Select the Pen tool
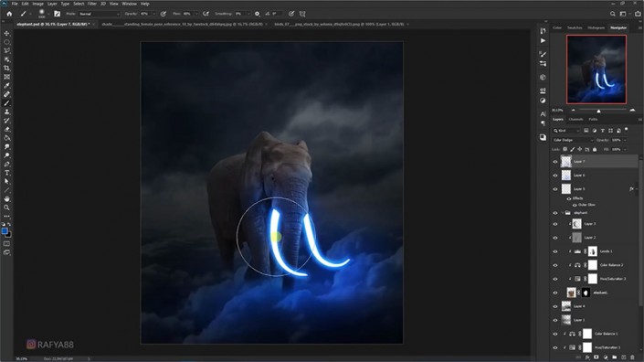The image size is (644, 362). 6,164
